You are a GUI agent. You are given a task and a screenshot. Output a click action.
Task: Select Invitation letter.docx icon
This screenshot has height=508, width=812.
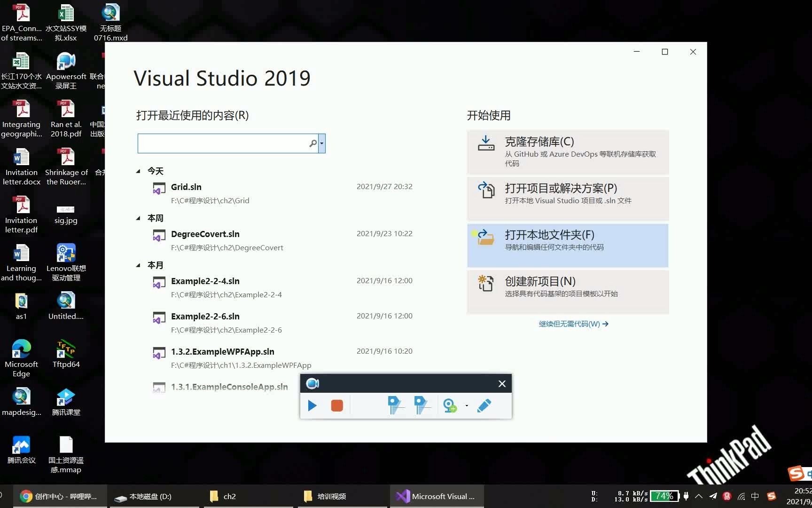click(21, 167)
